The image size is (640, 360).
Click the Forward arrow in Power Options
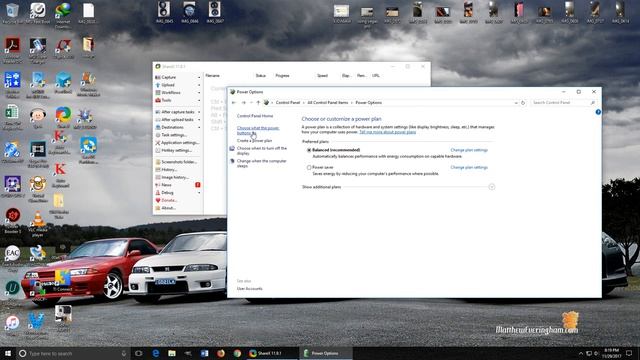pyautogui.click(x=244, y=103)
